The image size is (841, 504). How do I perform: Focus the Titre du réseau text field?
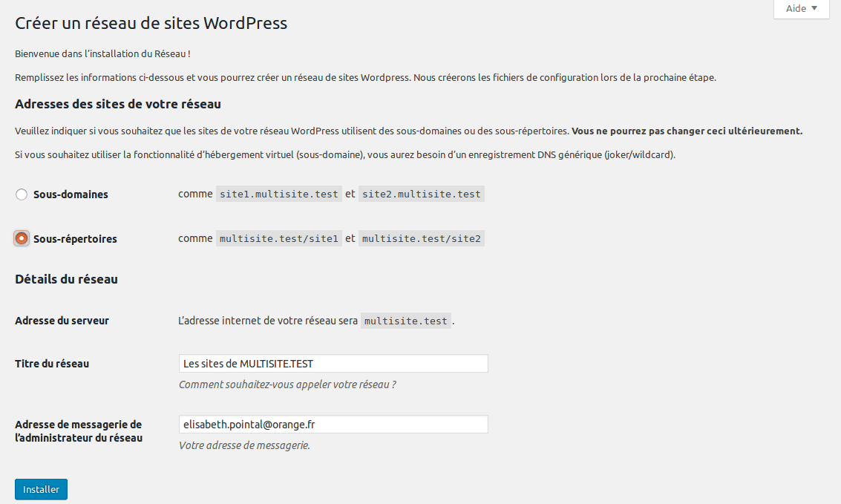333,364
